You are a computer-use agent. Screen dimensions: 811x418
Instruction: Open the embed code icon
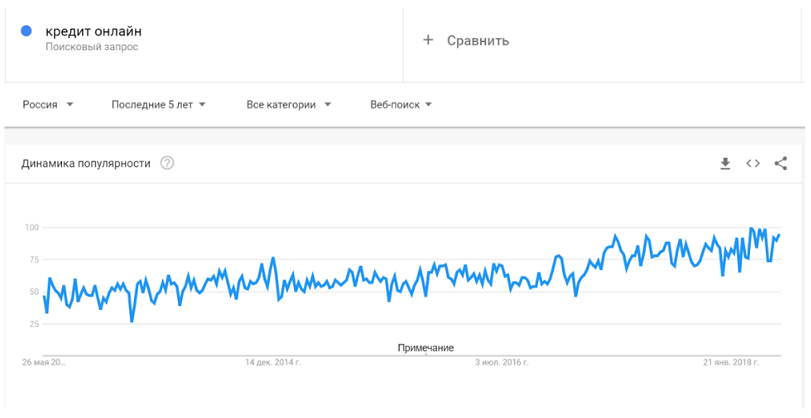point(753,163)
